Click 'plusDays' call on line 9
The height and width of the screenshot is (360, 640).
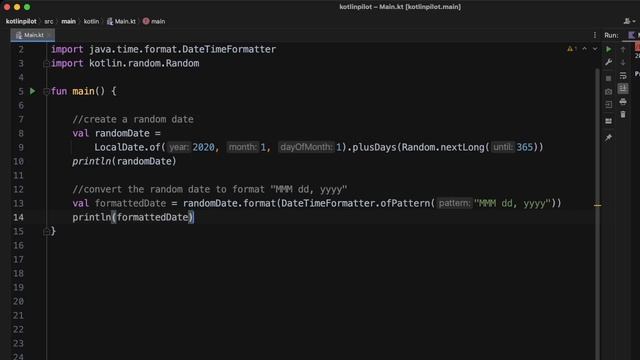(x=374, y=147)
